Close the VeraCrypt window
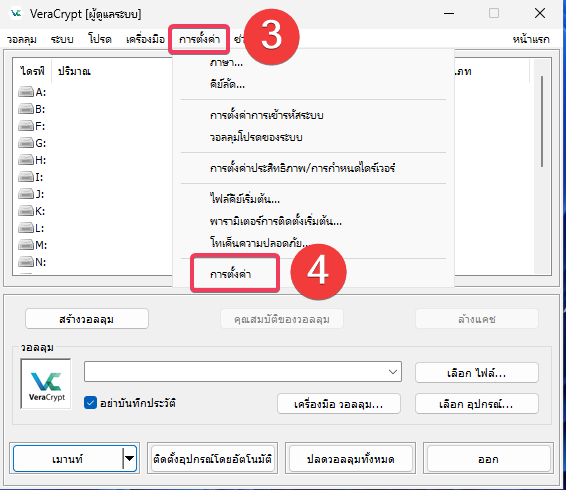 click(540, 14)
